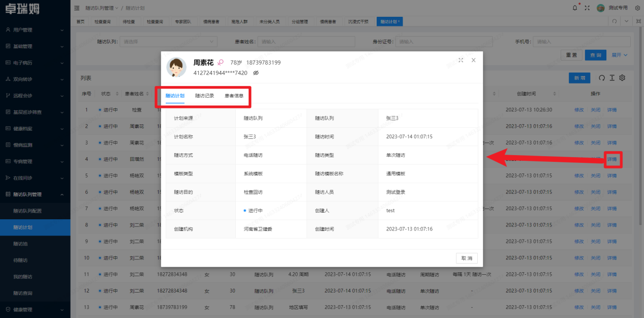Open the notification bell icon
The width and height of the screenshot is (644, 318).
[x=574, y=8]
